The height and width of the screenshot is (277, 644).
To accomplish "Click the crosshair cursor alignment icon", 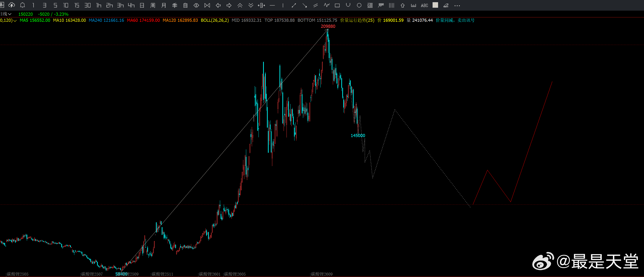I will 261,5.
